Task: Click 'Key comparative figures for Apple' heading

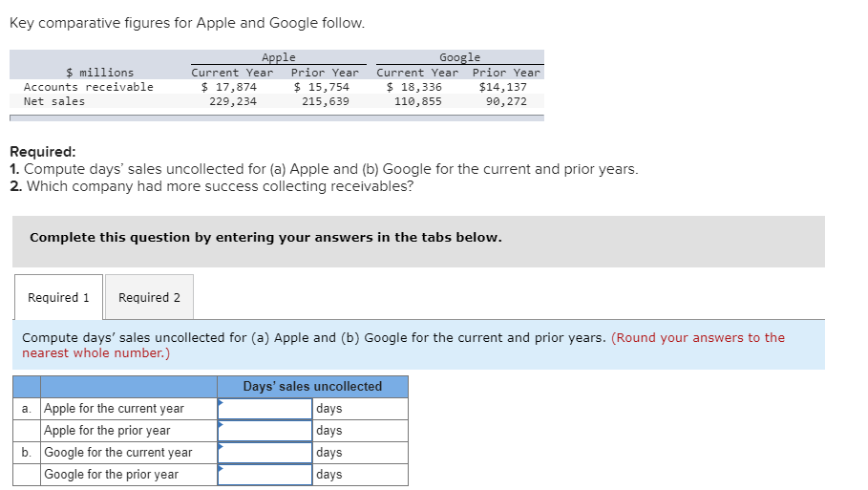Action: (187, 23)
